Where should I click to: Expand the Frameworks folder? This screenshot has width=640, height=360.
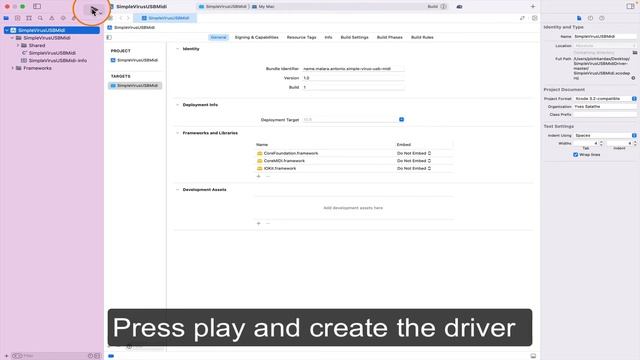tap(12, 68)
